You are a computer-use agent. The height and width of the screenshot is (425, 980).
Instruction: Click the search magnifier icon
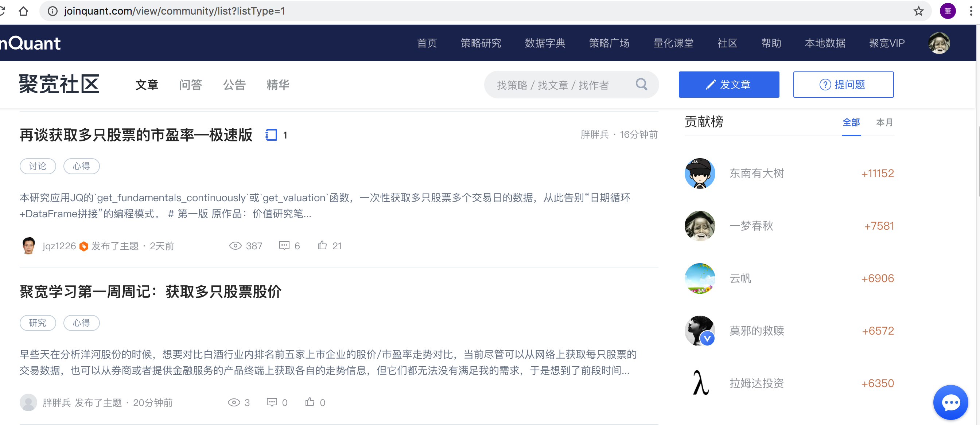coord(641,84)
